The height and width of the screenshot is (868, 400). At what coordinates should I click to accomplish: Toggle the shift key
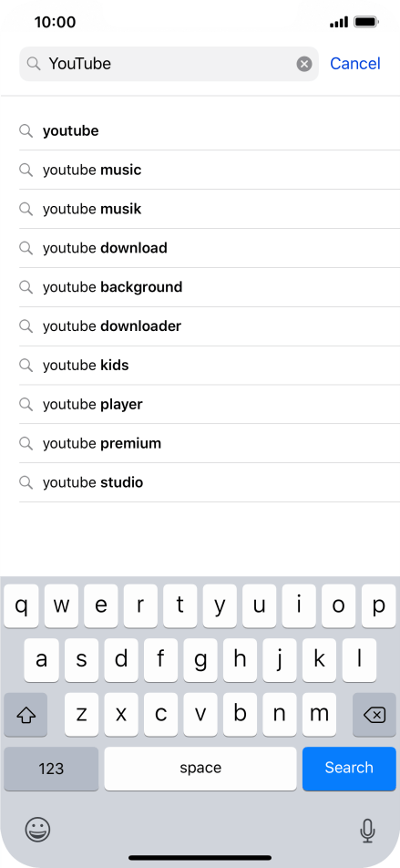pyautogui.click(x=26, y=715)
